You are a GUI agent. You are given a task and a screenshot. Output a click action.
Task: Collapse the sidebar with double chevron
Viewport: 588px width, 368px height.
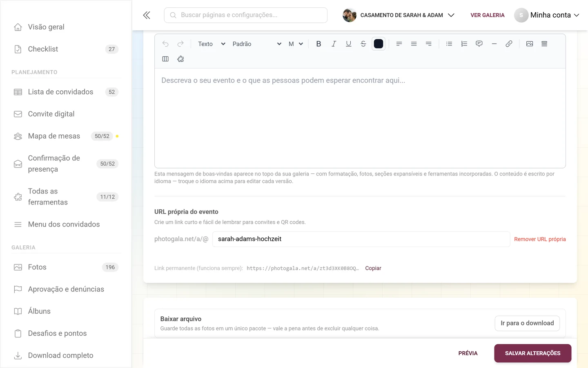pos(147,15)
